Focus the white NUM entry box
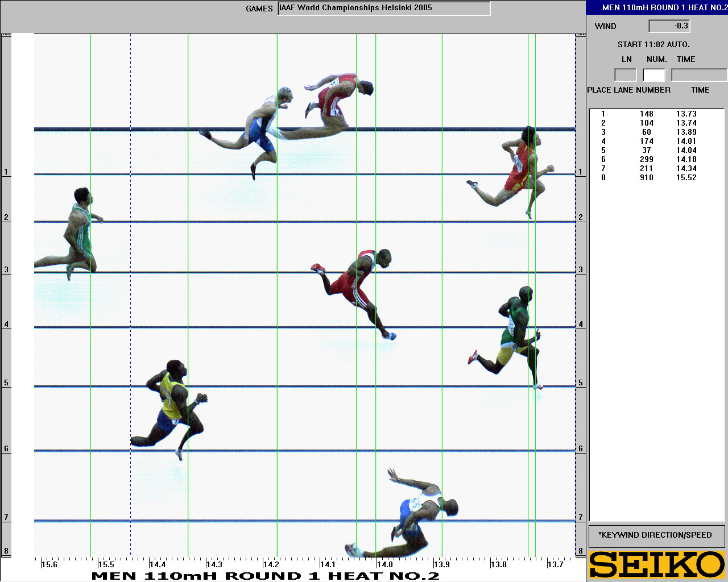Image resolution: width=728 pixels, height=582 pixels. pyautogui.click(x=654, y=75)
